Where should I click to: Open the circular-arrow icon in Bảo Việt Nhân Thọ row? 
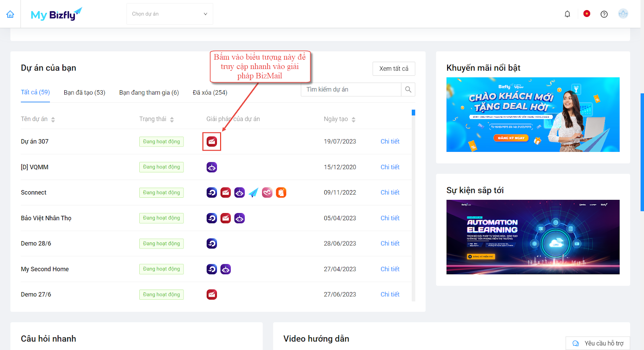tap(212, 218)
